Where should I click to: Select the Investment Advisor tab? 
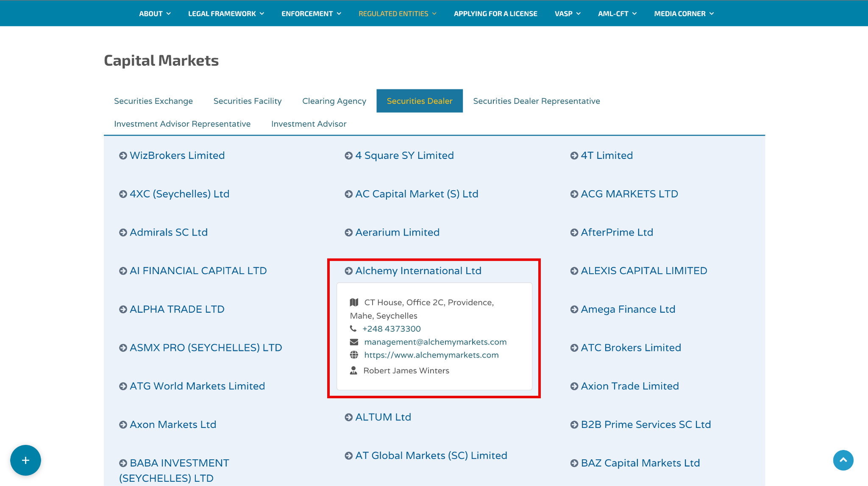309,124
